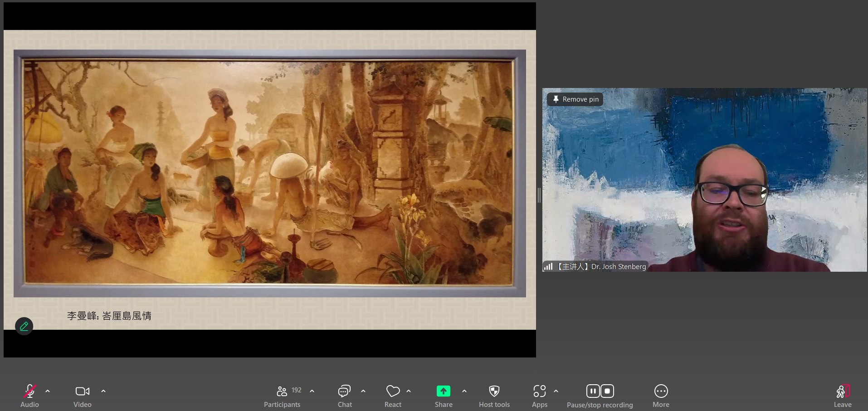Expand the Apps options arrow
Image resolution: width=868 pixels, height=411 pixels.
(x=556, y=391)
